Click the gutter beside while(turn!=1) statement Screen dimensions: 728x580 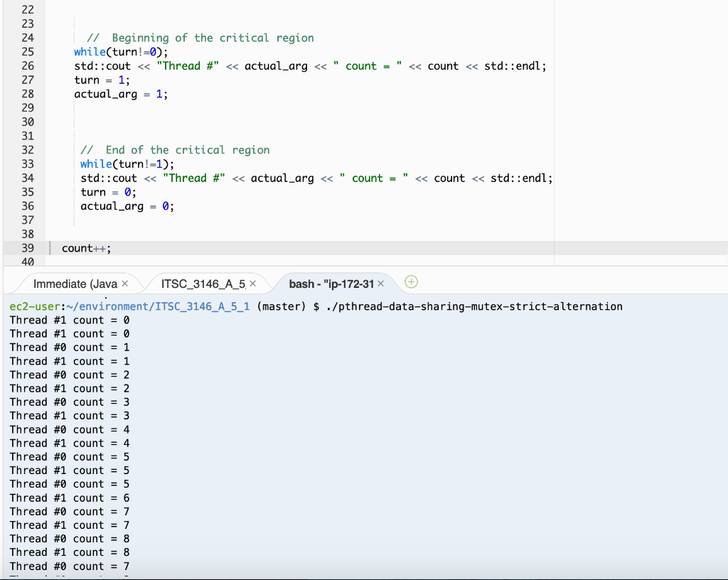pos(26,163)
